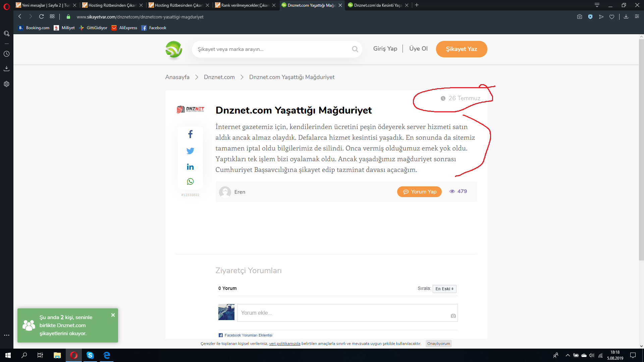The height and width of the screenshot is (362, 644).
Task: Open Settings gear in the Opera sidebar
Action: (x=6, y=84)
